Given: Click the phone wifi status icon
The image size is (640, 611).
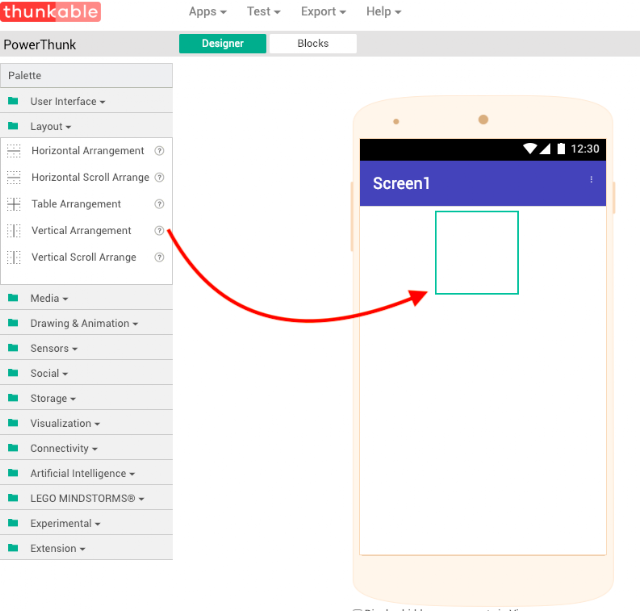Looking at the screenshot, I should point(530,149).
